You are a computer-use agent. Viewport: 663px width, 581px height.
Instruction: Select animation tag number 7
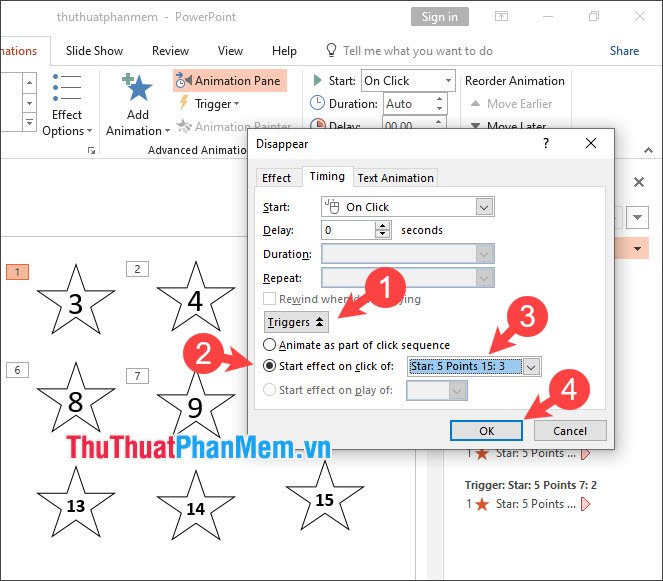[x=137, y=376]
